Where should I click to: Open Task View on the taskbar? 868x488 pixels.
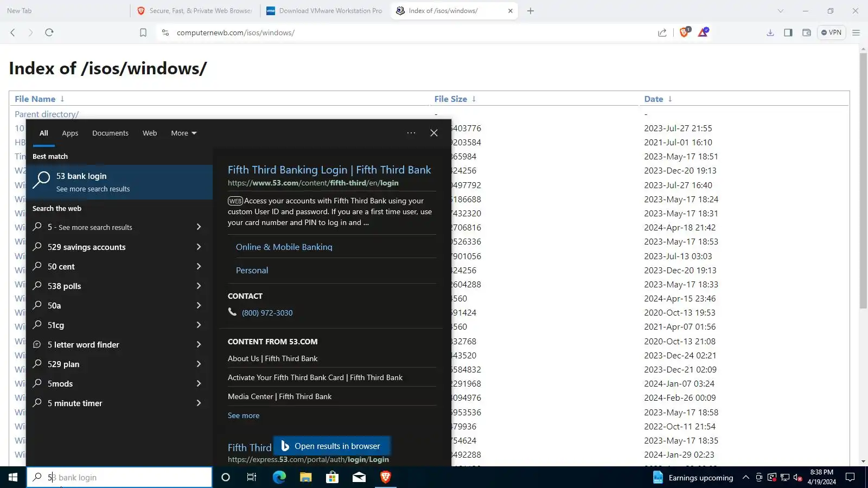point(252,477)
